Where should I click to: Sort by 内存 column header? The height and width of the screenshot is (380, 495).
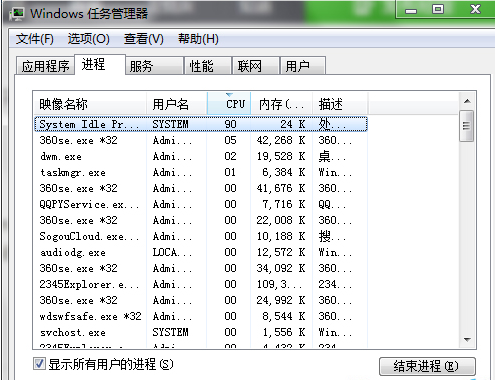tap(282, 104)
